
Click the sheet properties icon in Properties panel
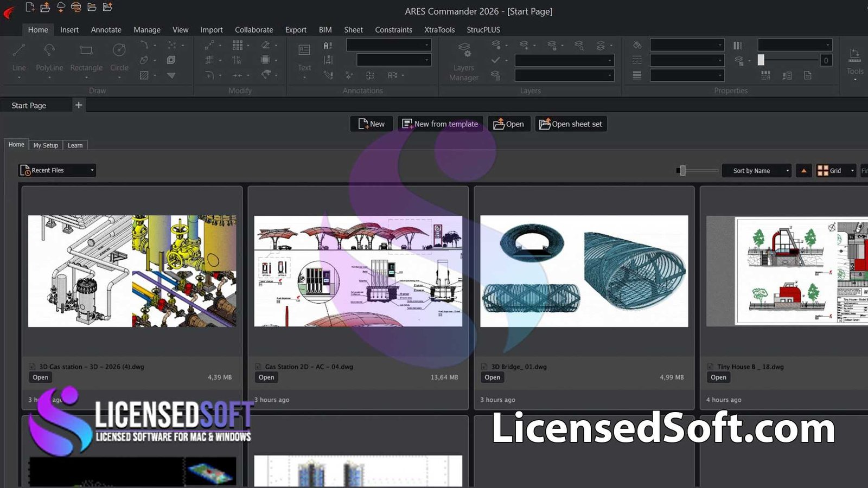pos(808,75)
